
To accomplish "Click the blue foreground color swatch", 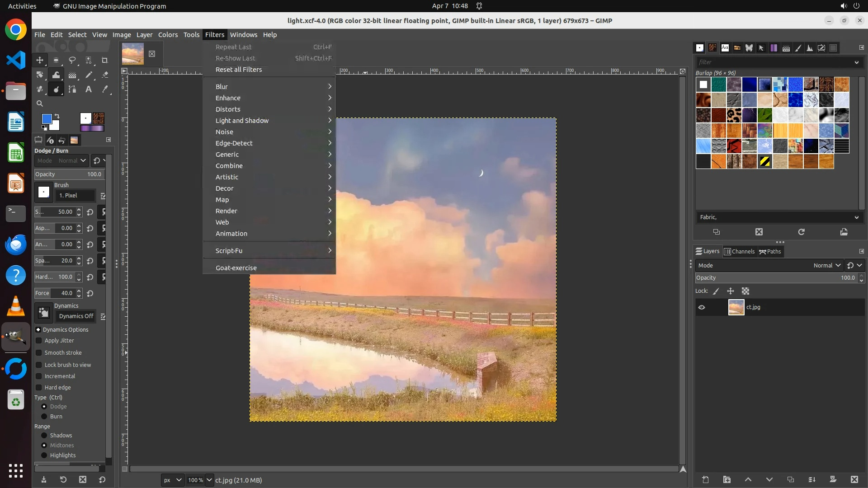I will pos(47,119).
